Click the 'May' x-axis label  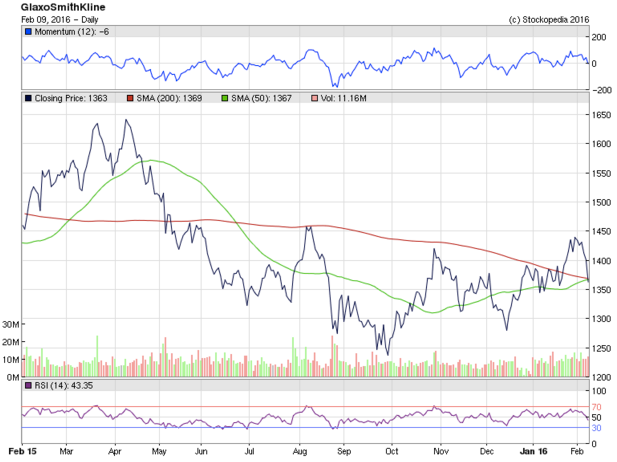coord(159,451)
